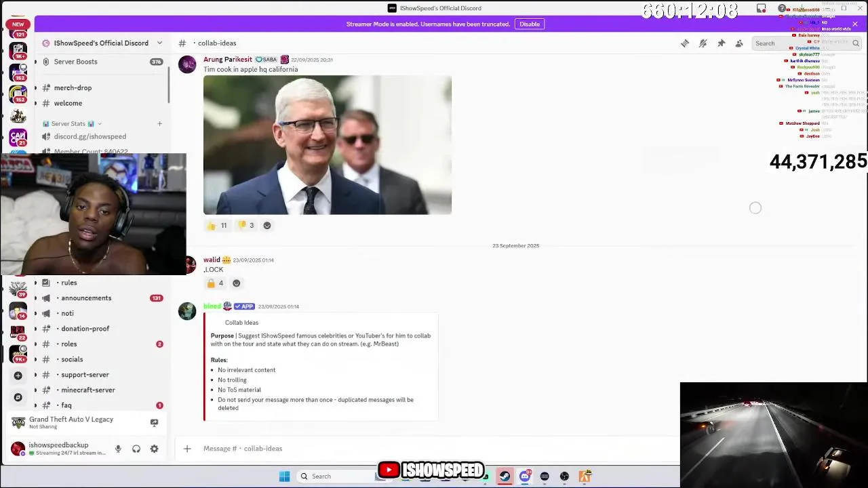The image size is (868, 488).
Task: Select server icon with 1K+ badge
Action: pyautogui.click(x=18, y=50)
